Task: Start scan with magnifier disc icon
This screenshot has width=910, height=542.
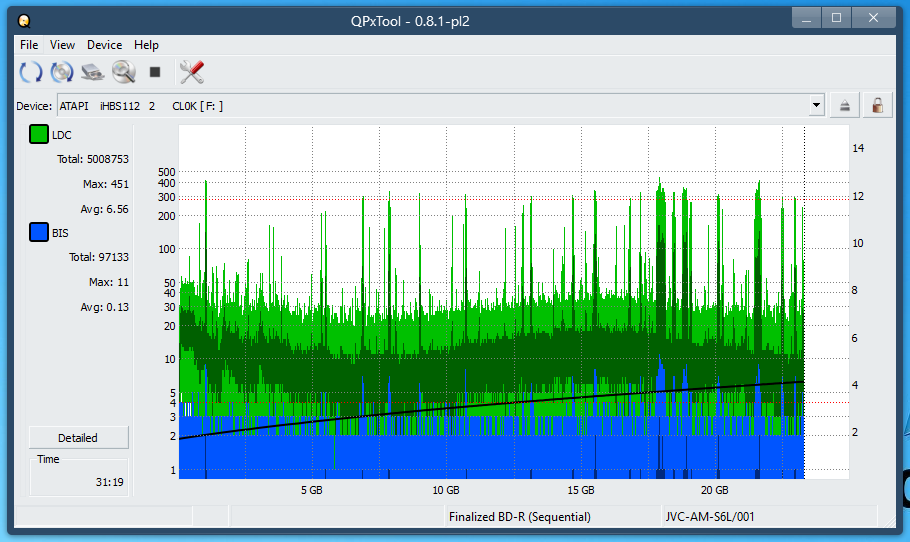Action: [124, 72]
